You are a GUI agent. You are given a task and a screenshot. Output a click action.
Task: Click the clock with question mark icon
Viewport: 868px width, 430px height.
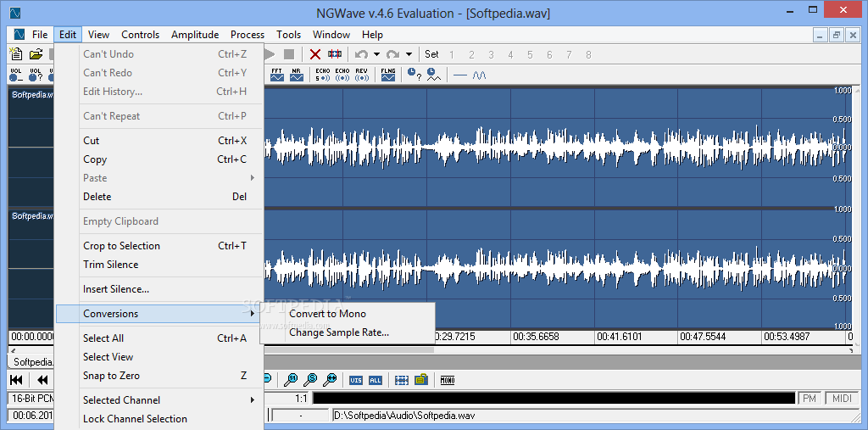pos(414,75)
